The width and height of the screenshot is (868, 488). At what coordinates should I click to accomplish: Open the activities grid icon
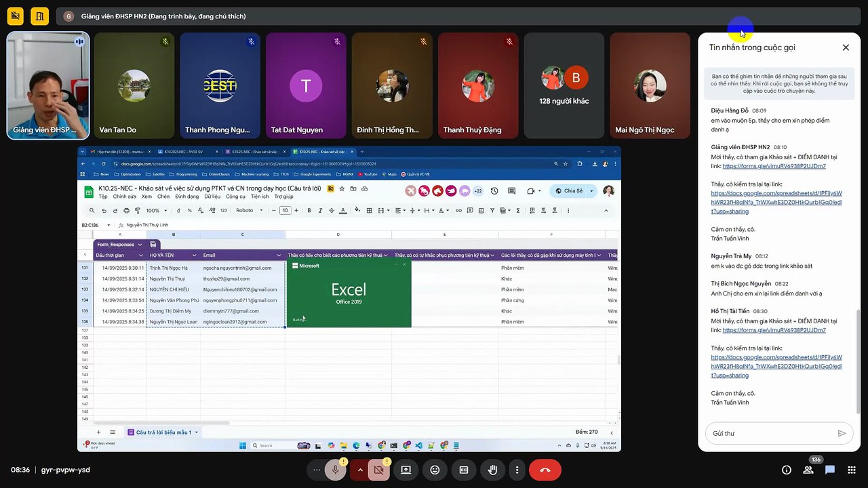tap(852, 470)
